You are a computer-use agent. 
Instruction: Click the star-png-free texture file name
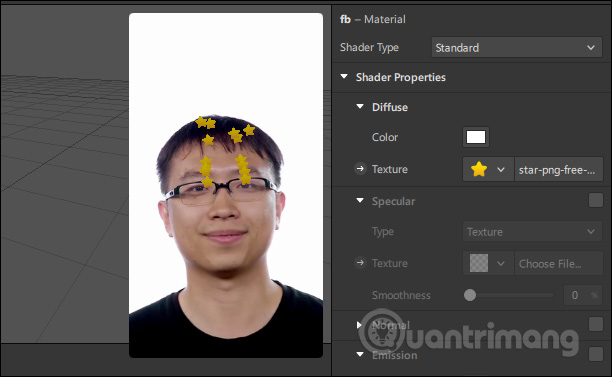[558, 169]
